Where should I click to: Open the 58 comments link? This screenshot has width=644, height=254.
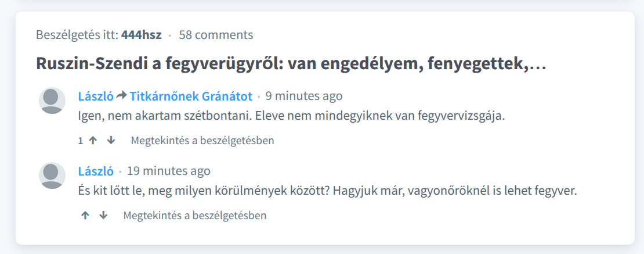[216, 35]
